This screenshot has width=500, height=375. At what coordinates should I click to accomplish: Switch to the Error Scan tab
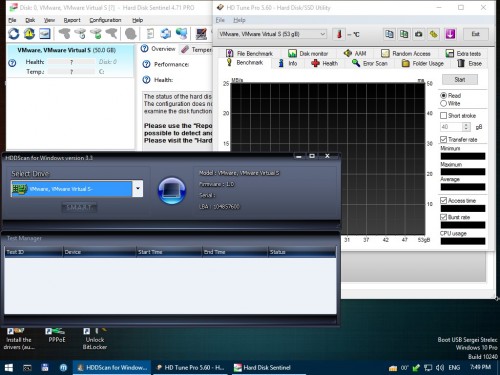(x=370, y=63)
